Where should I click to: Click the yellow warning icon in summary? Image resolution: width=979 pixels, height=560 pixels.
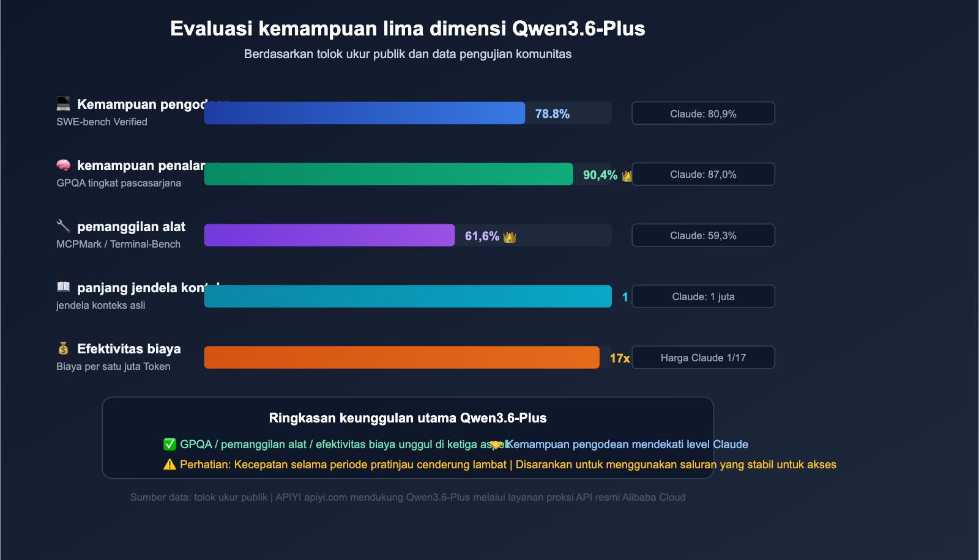point(169,465)
